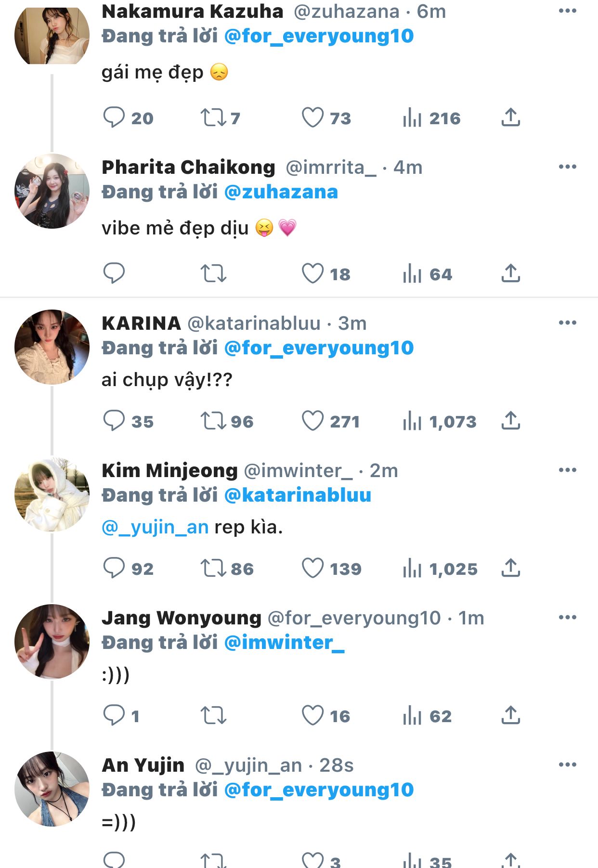Image resolution: width=598 pixels, height=868 pixels.
Task: Like KARINA's "ai chụp vậy" tweet
Action: [312, 421]
